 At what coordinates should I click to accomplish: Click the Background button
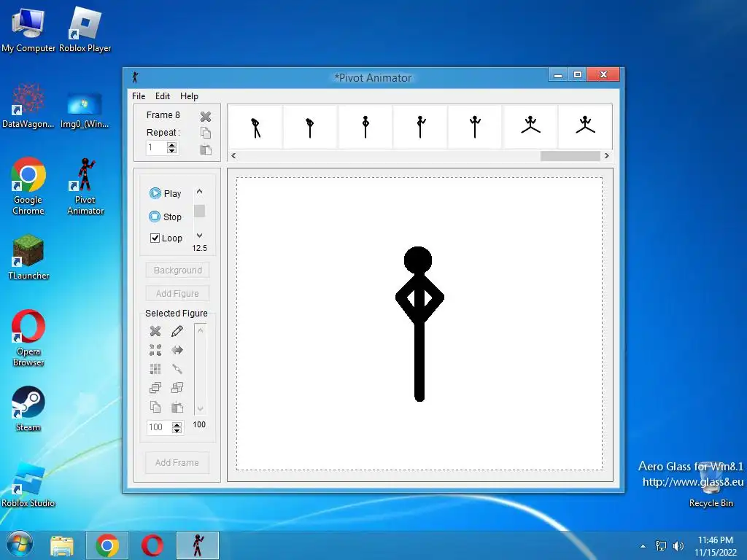point(178,270)
